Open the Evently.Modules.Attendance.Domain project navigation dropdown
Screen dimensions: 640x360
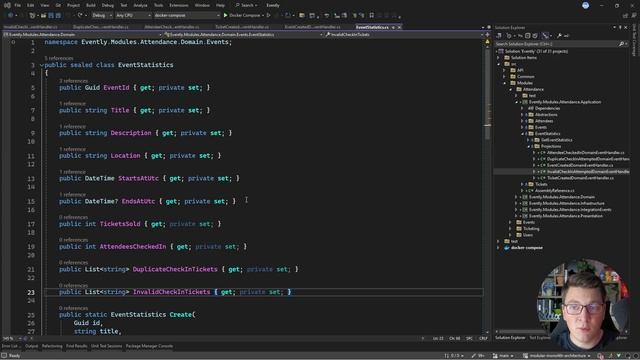(x=82, y=35)
